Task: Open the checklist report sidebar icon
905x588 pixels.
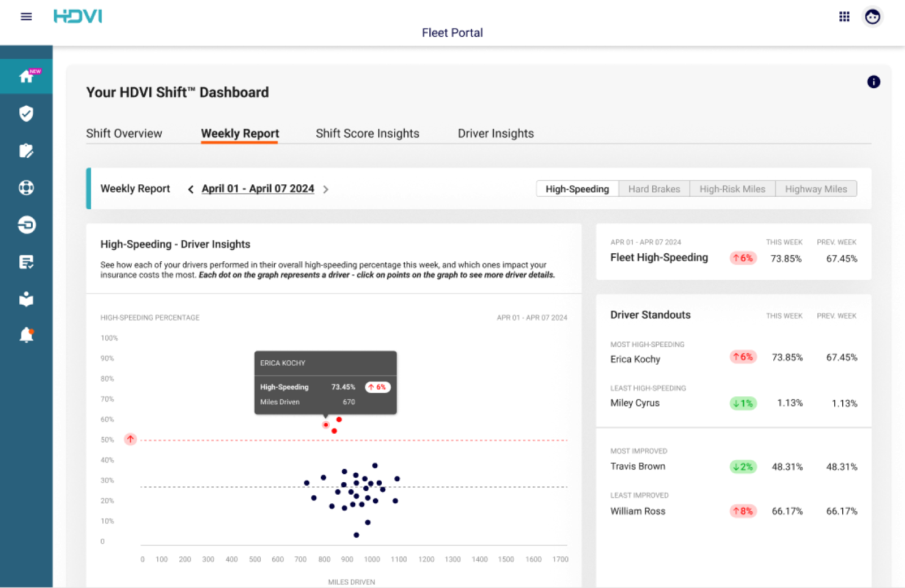Action: pyautogui.click(x=26, y=262)
